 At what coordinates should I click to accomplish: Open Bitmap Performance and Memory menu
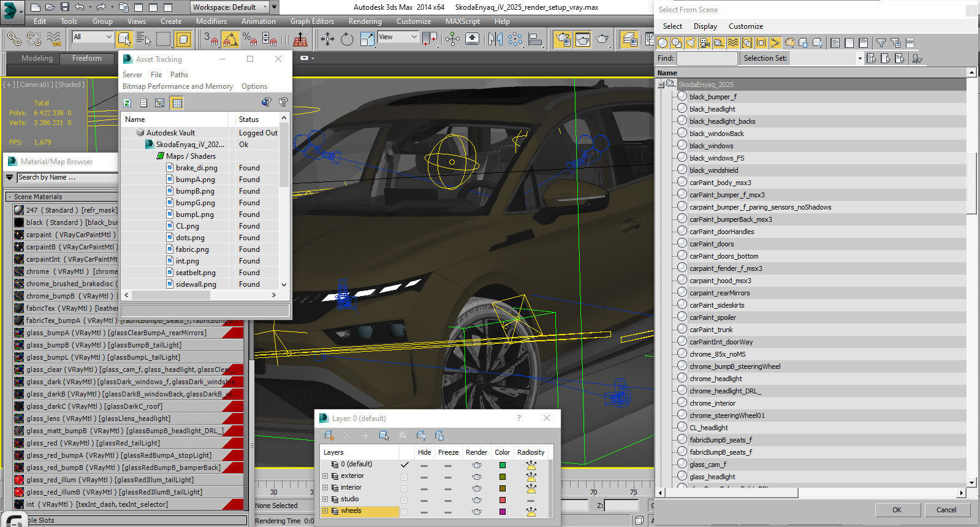178,86
